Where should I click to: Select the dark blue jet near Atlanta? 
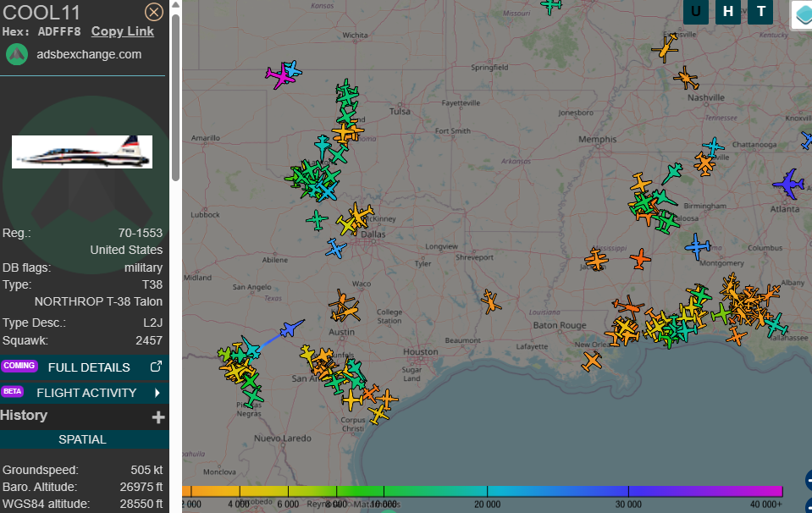tap(789, 183)
